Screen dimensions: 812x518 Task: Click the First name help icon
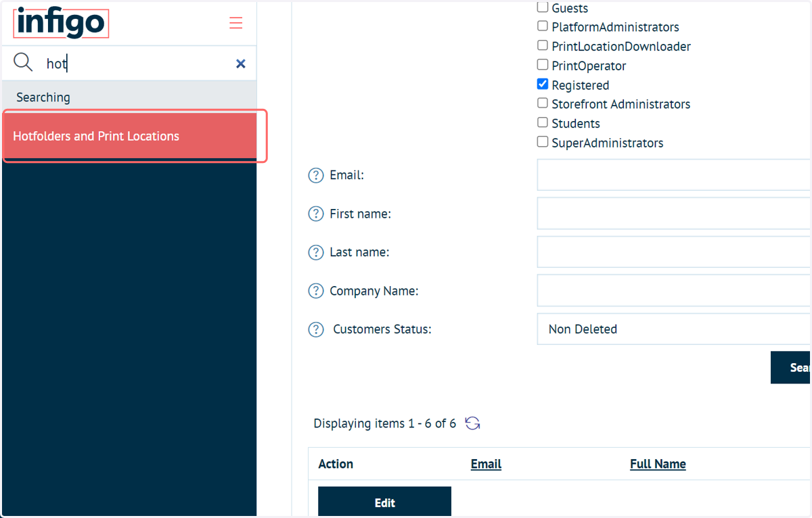click(x=316, y=214)
